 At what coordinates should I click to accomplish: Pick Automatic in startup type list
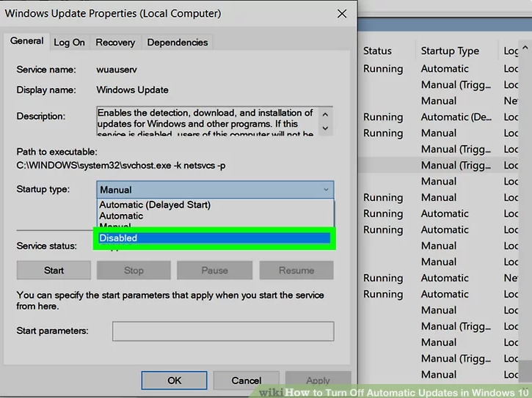[x=122, y=216]
